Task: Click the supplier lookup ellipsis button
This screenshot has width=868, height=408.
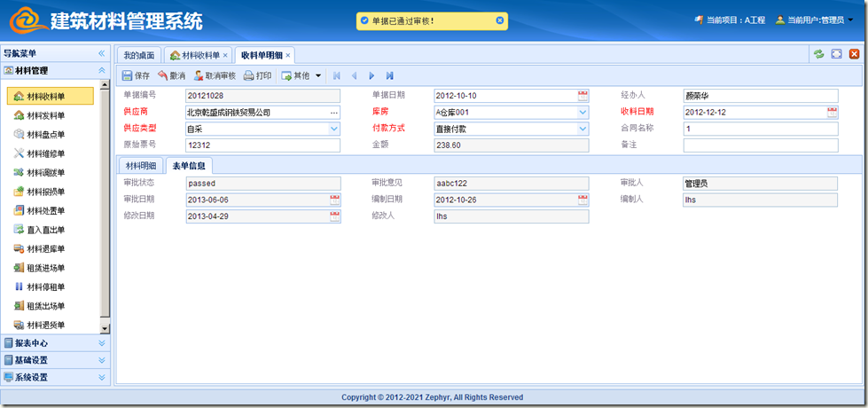Action: point(333,113)
